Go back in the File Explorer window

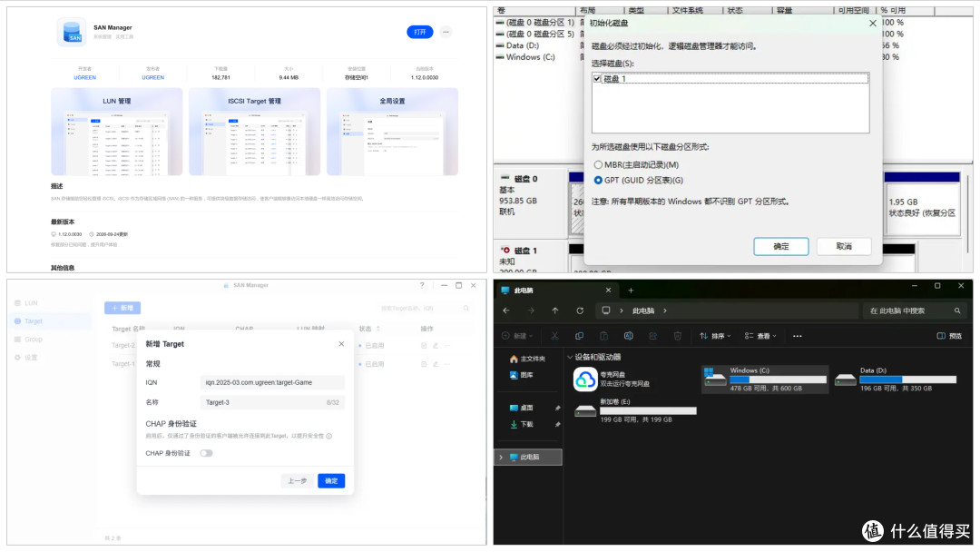click(x=506, y=310)
